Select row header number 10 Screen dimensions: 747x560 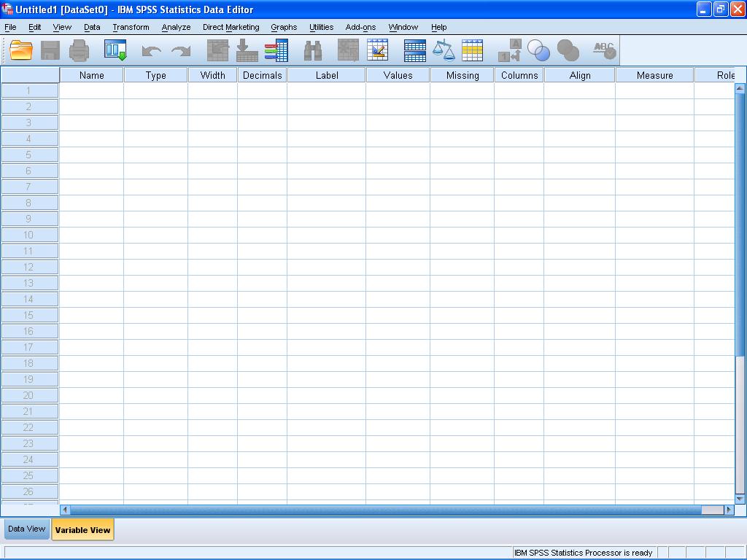30,235
